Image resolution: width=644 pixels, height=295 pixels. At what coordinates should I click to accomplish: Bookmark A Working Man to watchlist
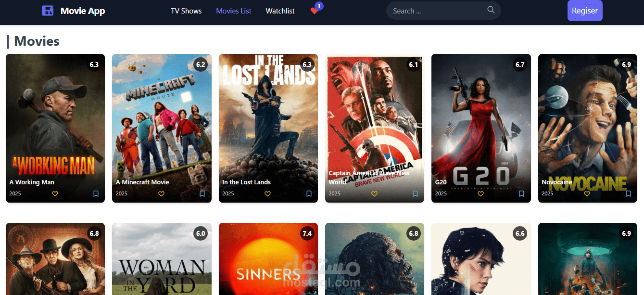click(96, 193)
